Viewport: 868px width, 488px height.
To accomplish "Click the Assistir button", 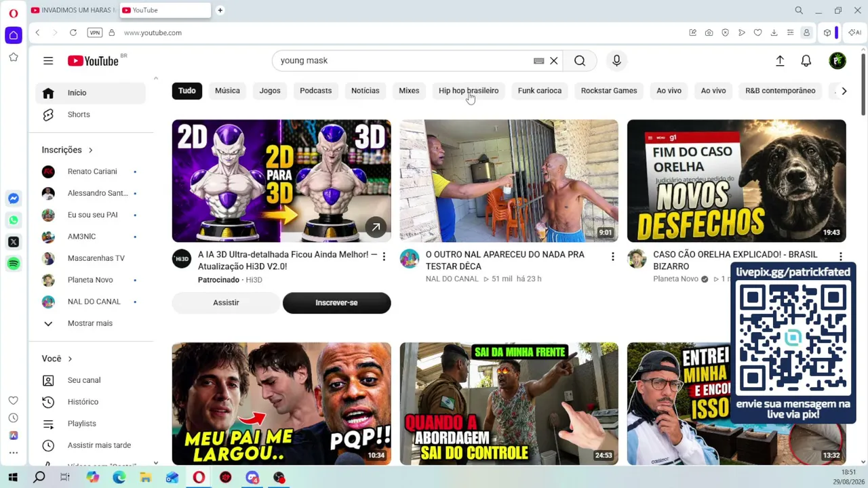I will tap(226, 303).
